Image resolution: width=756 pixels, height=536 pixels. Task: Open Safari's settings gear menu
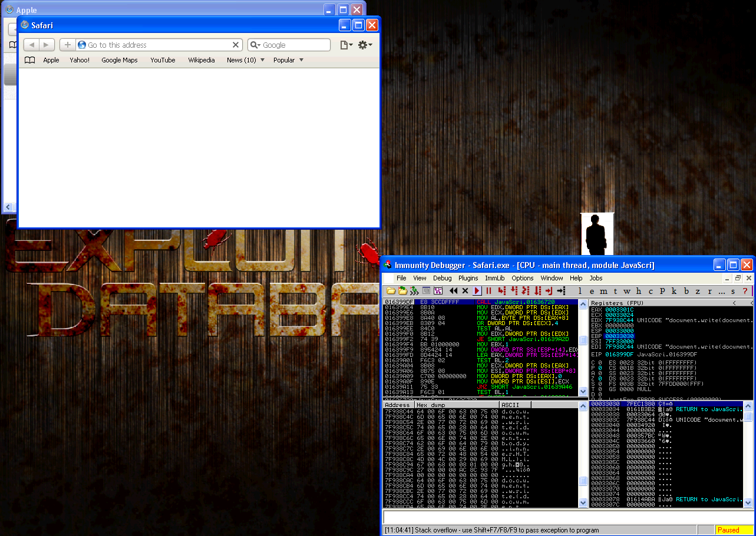(x=365, y=45)
